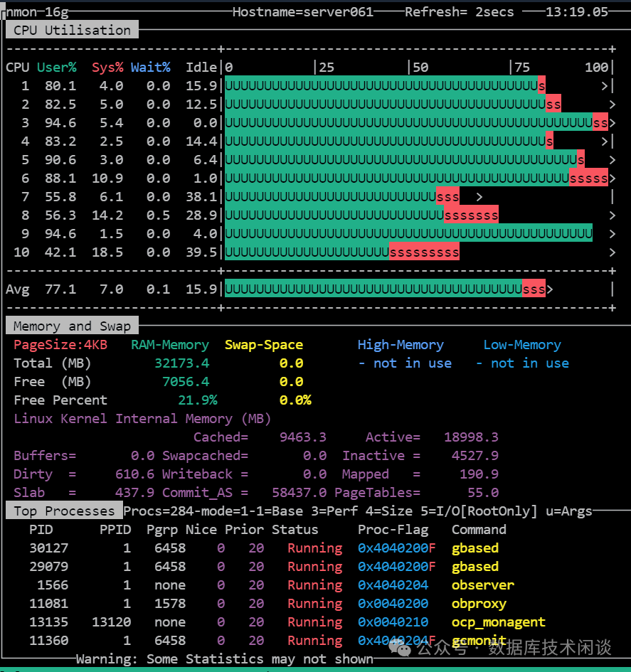Click the Inactive value 4527.9

(x=475, y=456)
